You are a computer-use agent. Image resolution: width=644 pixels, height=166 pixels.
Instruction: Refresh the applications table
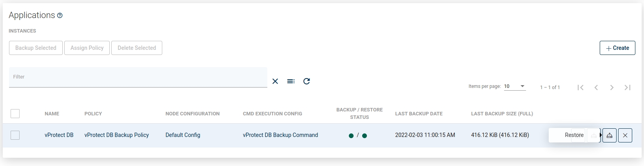click(307, 81)
